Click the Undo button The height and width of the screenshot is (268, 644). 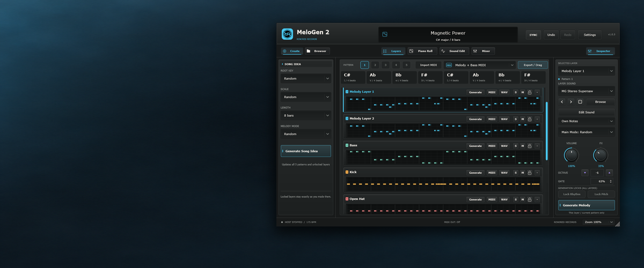(x=551, y=35)
